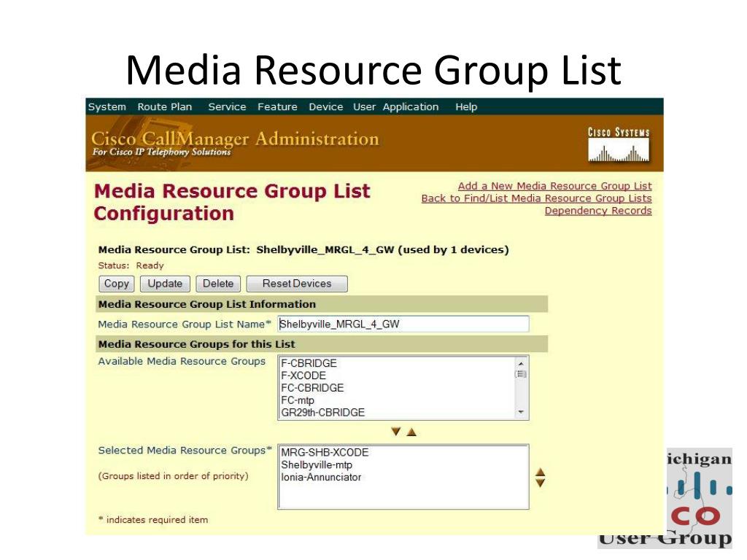The height and width of the screenshot is (560, 747).
Task: Click the Delete button
Action: pos(218,284)
